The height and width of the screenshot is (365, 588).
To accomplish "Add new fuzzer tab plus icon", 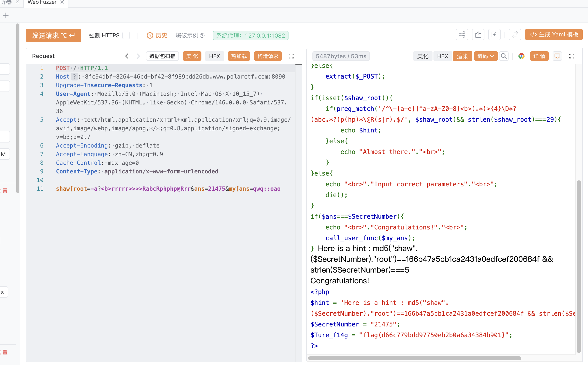I will [x=6, y=16].
